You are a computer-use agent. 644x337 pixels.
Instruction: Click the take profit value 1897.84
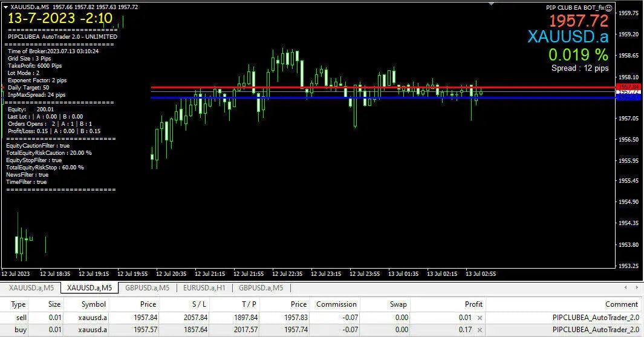click(246, 318)
